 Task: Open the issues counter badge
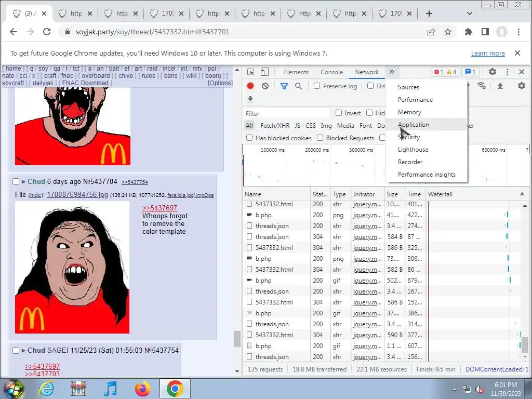tap(470, 72)
